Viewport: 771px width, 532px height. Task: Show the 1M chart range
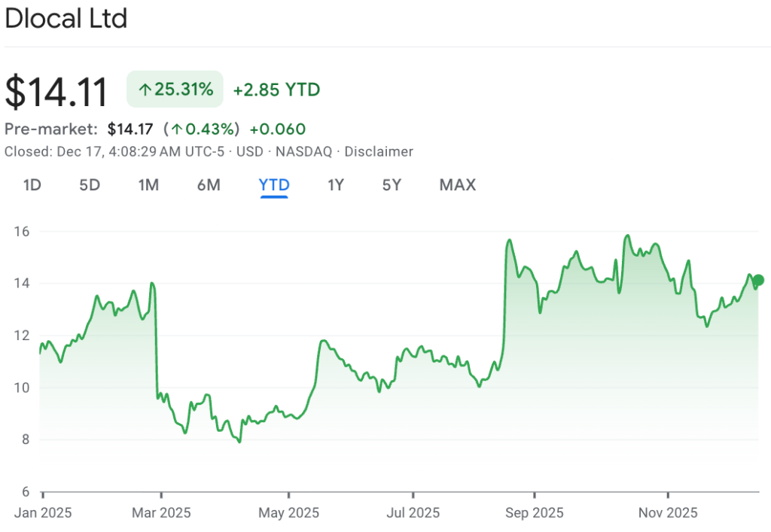pyautogui.click(x=148, y=184)
